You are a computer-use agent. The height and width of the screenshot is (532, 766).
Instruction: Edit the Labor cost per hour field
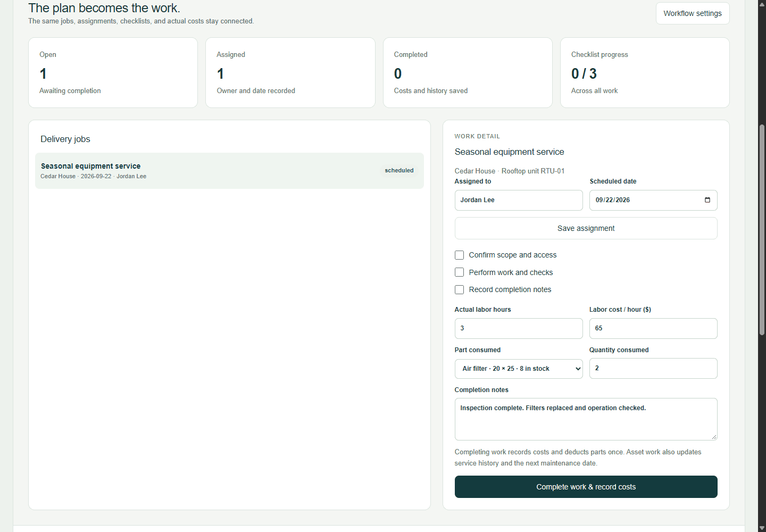[x=653, y=328]
